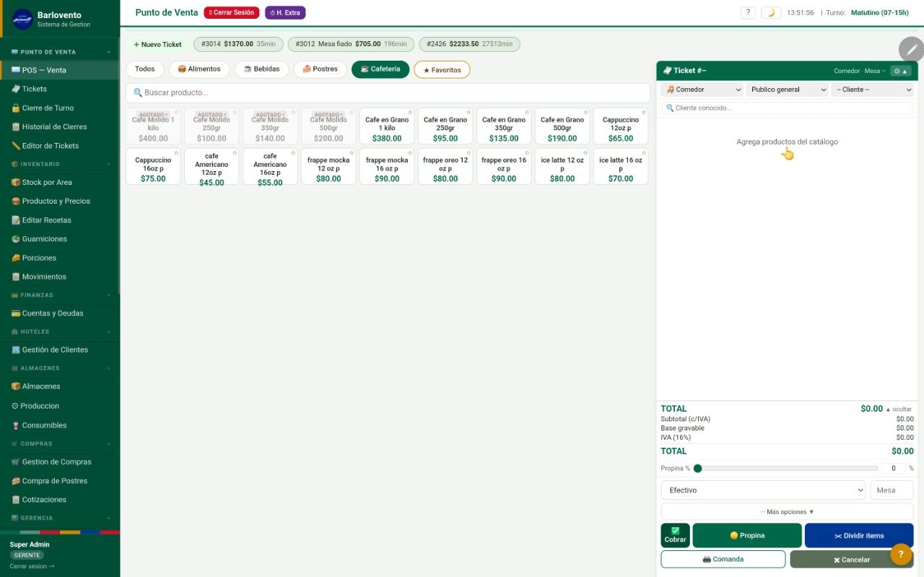Star the cafe Americano 12oz p product
This screenshot has height=577, width=924.
[235, 153]
